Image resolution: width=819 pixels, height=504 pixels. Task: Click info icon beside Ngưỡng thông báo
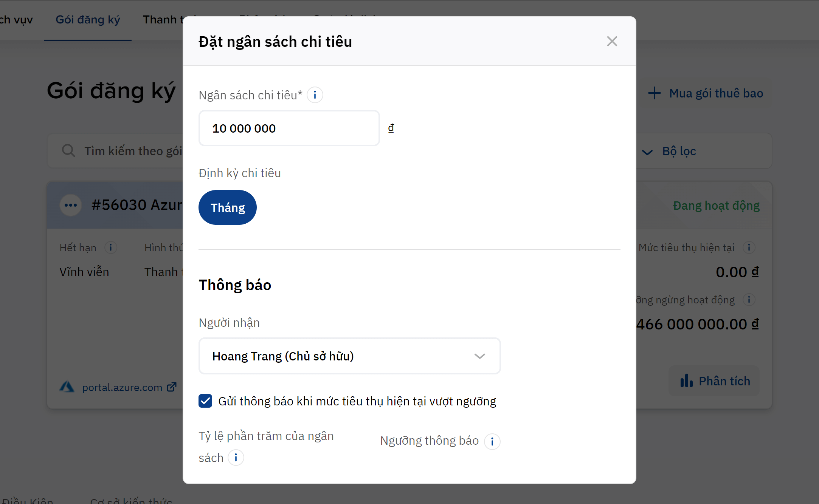[492, 441]
